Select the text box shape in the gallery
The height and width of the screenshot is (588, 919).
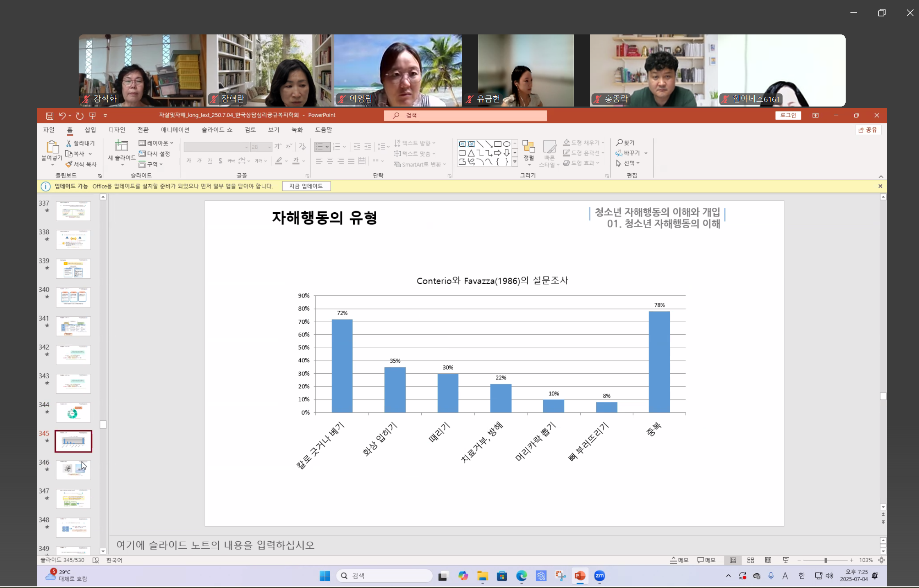pos(462,144)
